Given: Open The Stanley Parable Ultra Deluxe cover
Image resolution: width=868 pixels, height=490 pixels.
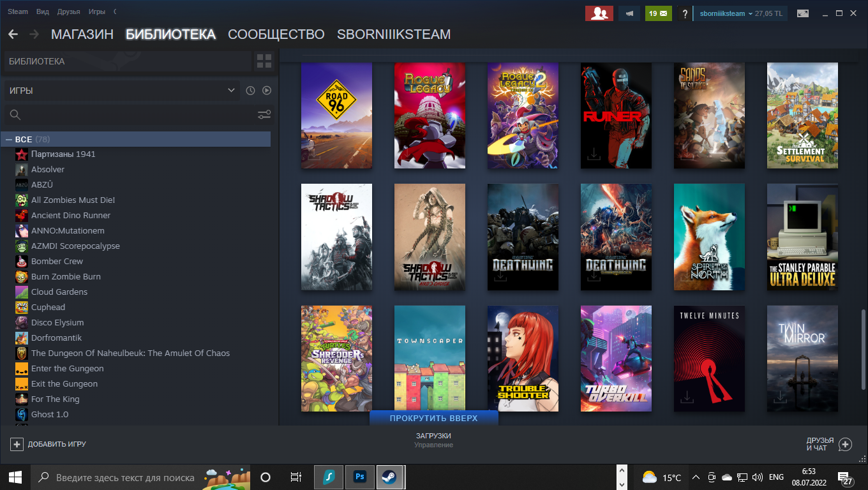Looking at the screenshot, I should click(802, 237).
